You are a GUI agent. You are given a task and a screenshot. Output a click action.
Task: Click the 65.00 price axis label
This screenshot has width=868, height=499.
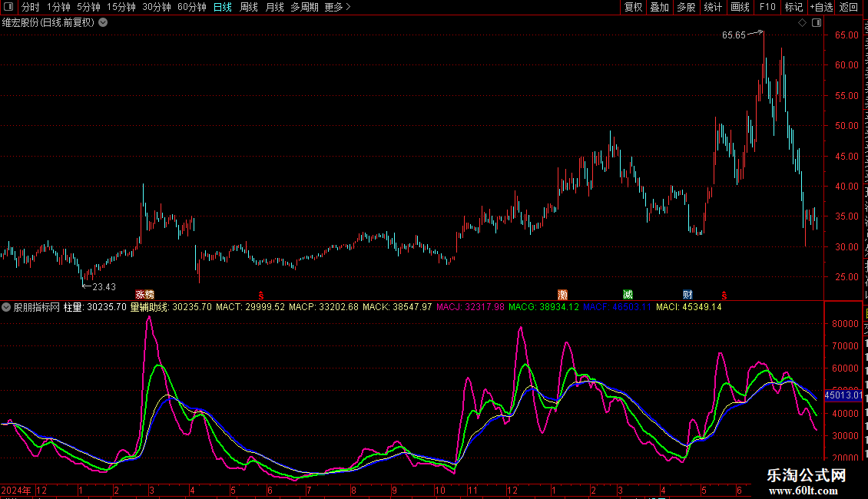pyautogui.click(x=847, y=35)
